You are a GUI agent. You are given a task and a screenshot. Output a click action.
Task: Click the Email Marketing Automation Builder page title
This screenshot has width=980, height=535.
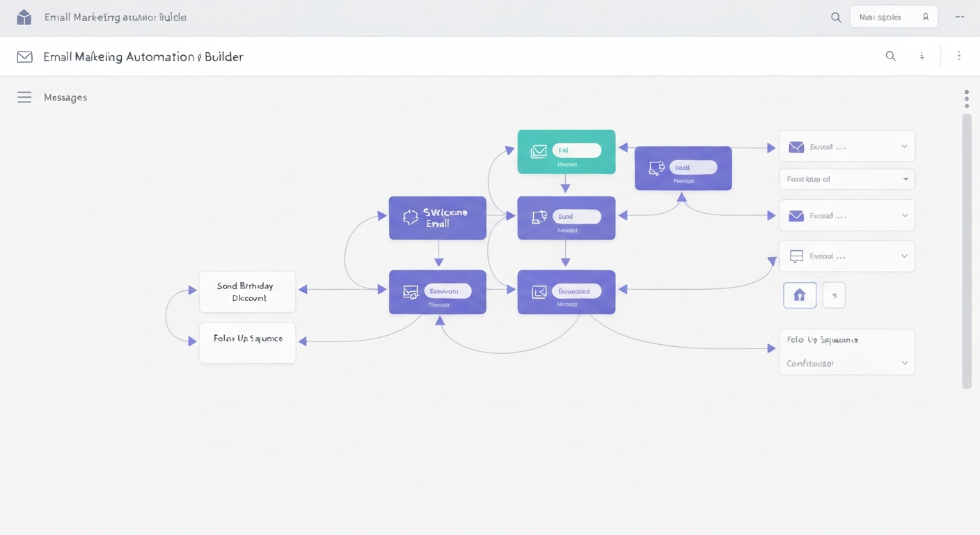click(143, 57)
